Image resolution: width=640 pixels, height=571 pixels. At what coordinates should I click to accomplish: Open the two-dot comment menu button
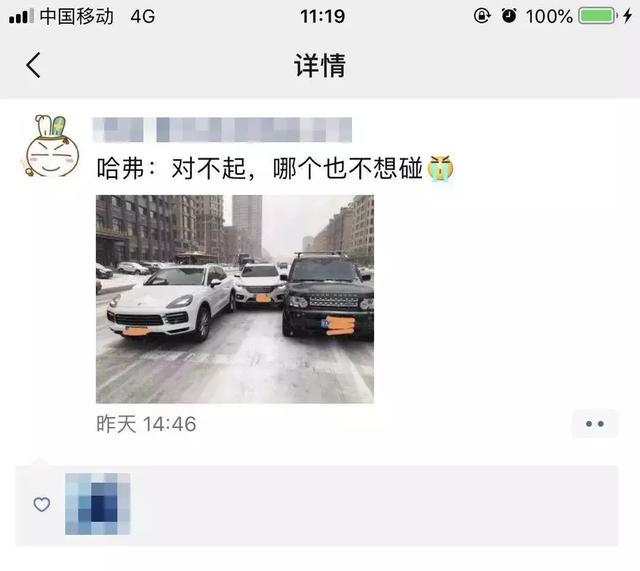click(x=595, y=424)
